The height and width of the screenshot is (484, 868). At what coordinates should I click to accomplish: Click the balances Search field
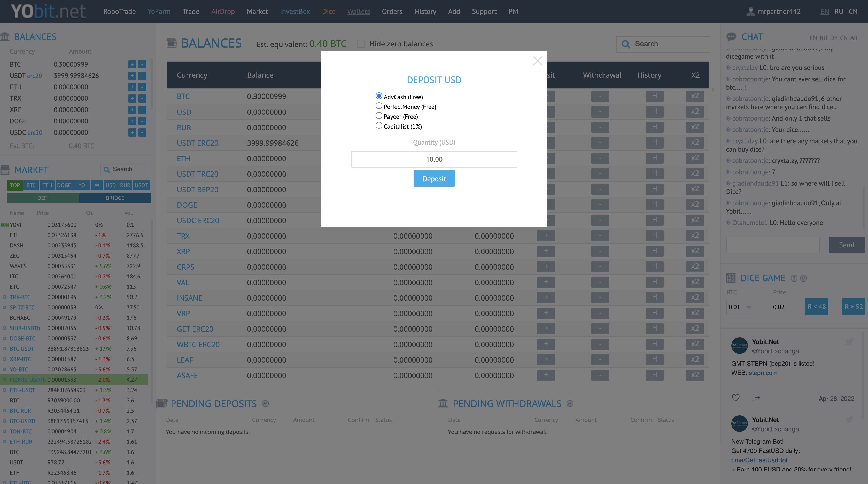(663, 44)
